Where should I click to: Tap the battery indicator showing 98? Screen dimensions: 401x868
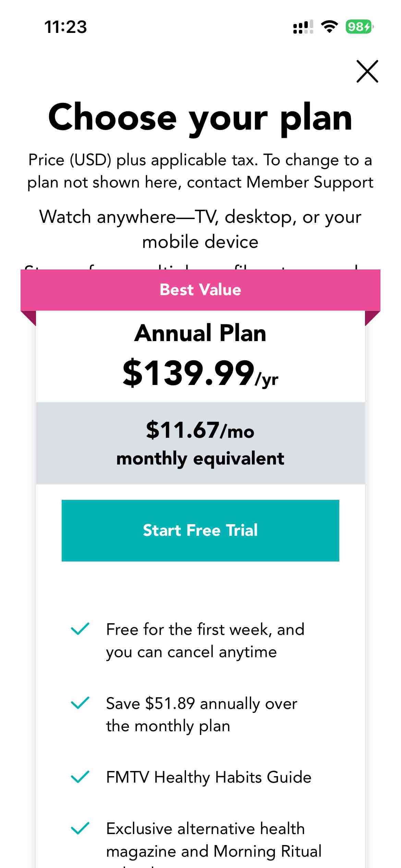pos(360,27)
